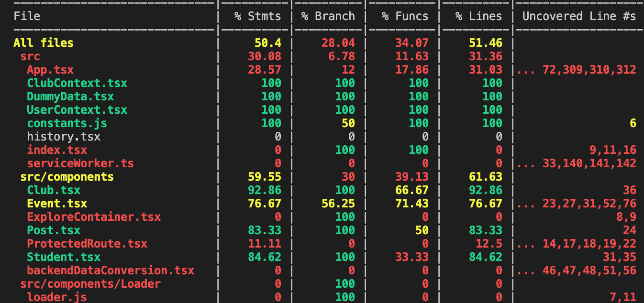Select the Post.tsx file name
This screenshot has width=644, height=303.
[54, 230]
